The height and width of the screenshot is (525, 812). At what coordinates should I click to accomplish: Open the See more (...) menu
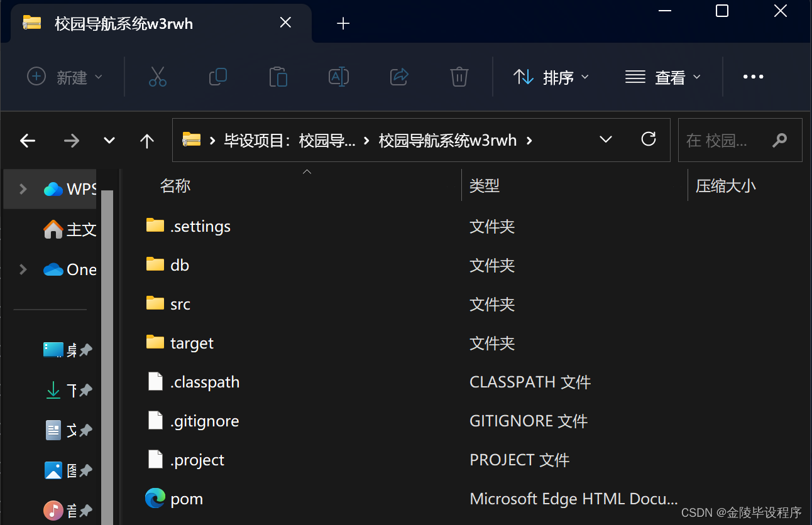tap(753, 77)
